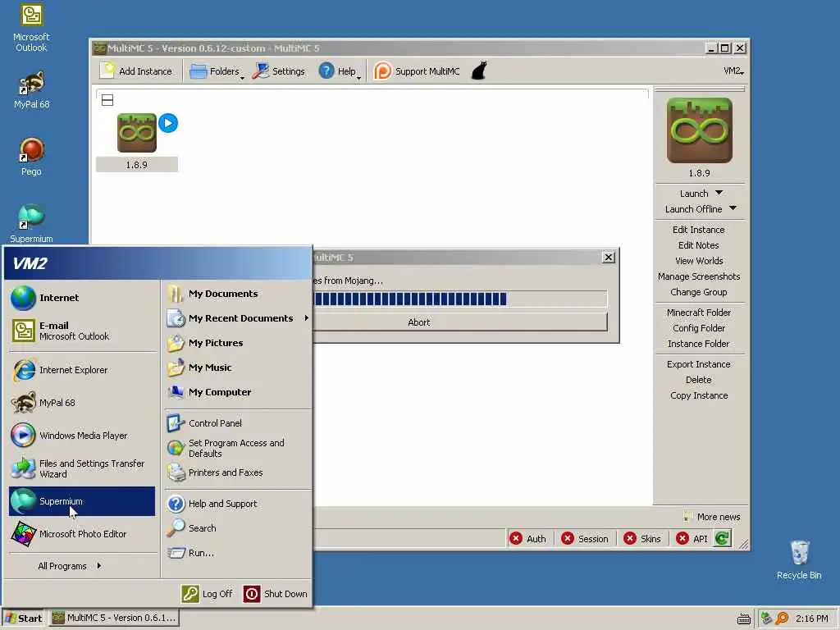Click the blue play badge on 1.8.9 instance
This screenshot has height=630, width=840.
(x=168, y=123)
